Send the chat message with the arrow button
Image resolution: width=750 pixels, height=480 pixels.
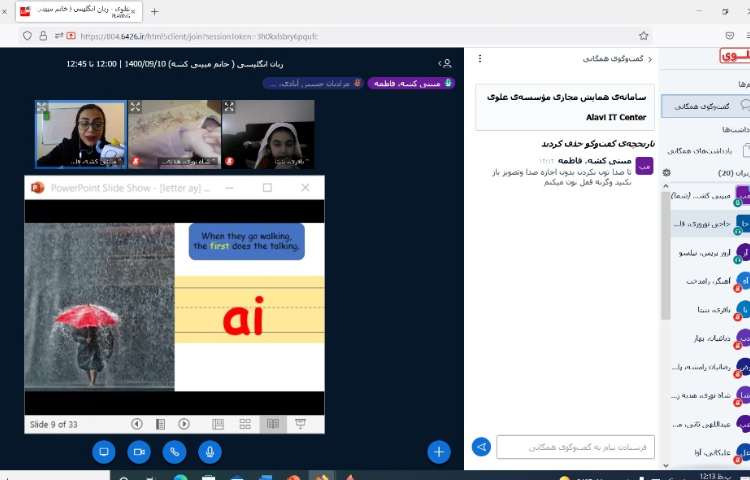coord(481,447)
